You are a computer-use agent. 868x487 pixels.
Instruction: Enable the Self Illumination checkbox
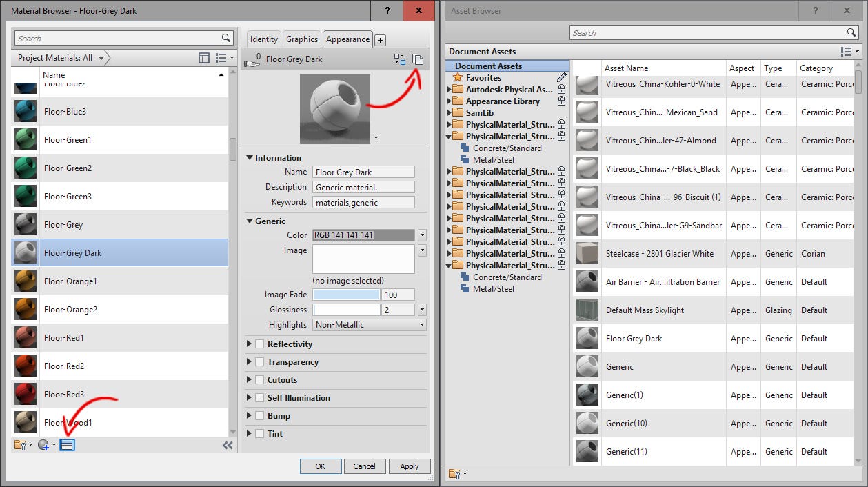coord(260,397)
